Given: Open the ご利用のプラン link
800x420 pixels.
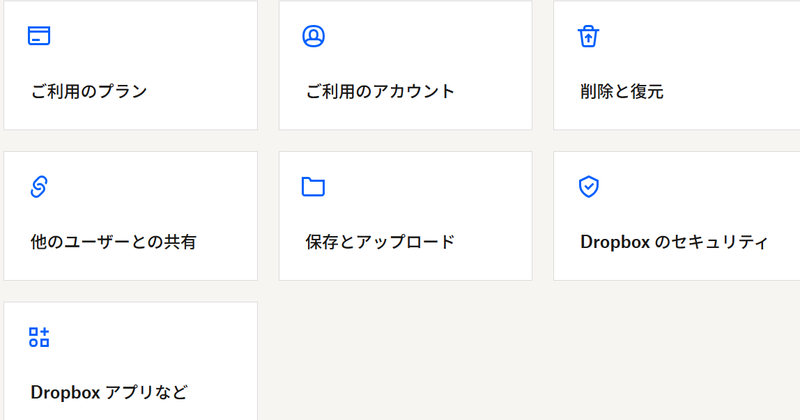Looking at the screenshot, I should [89, 92].
